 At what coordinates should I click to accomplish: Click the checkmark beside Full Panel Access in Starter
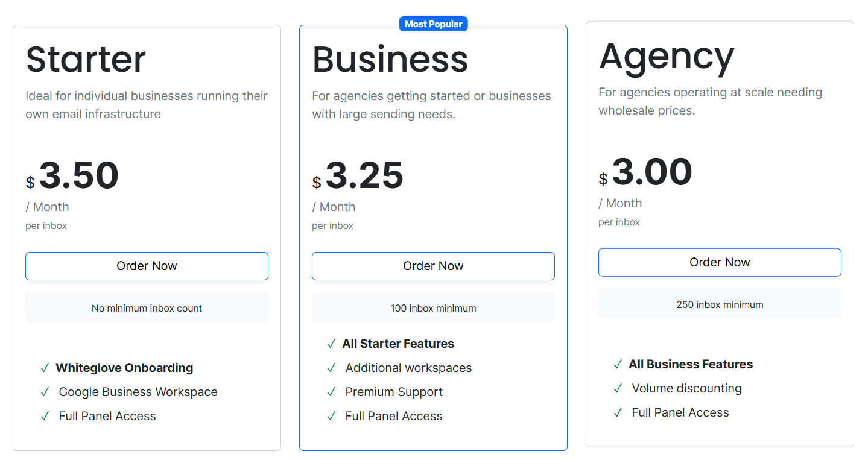click(x=45, y=416)
